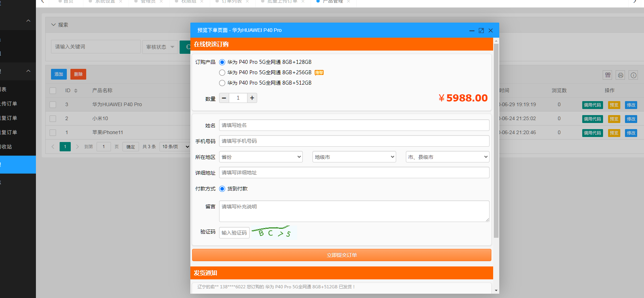Select the 8GB+512GB product option
The width and height of the screenshot is (644, 298).
click(x=222, y=83)
